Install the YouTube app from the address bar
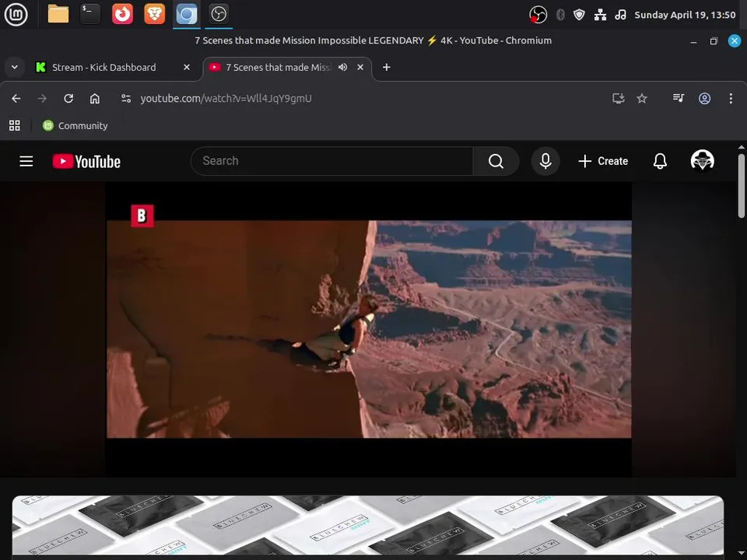The image size is (747, 560). [x=619, y=99]
